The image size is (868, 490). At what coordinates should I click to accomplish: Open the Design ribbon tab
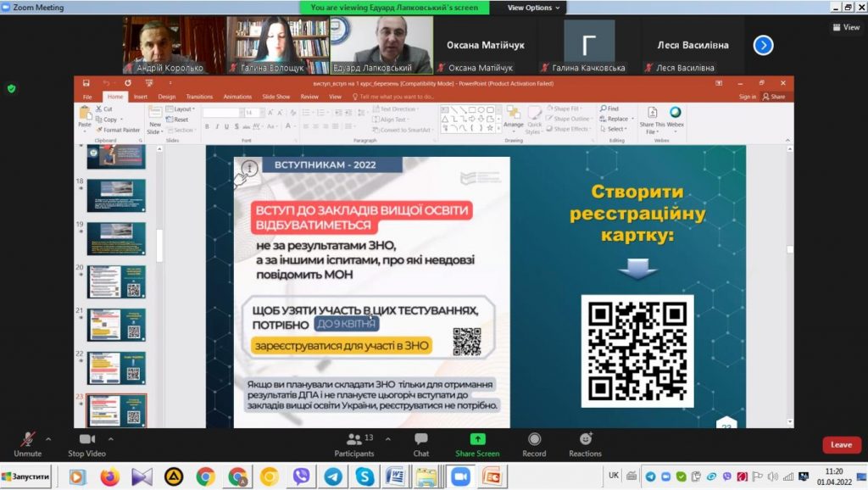tap(167, 97)
